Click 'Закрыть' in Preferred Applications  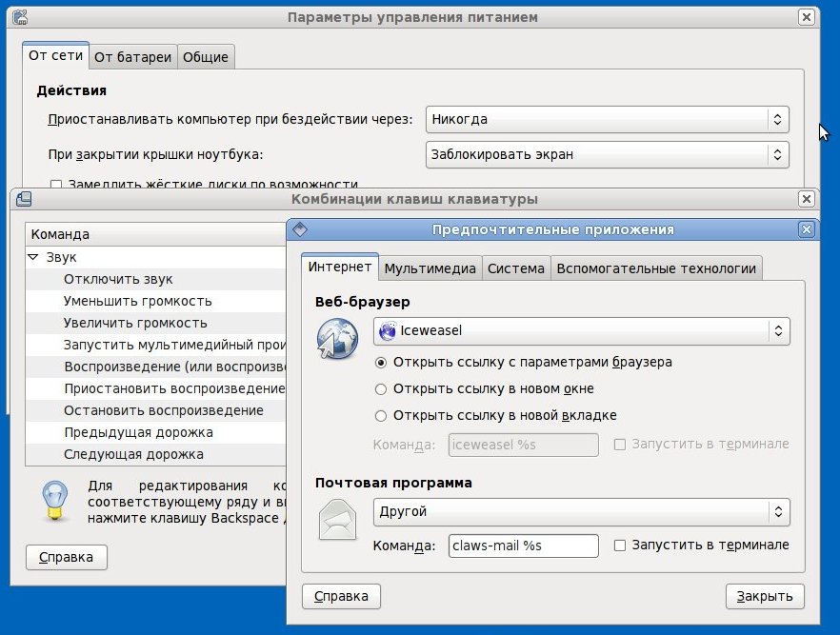(765, 597)
